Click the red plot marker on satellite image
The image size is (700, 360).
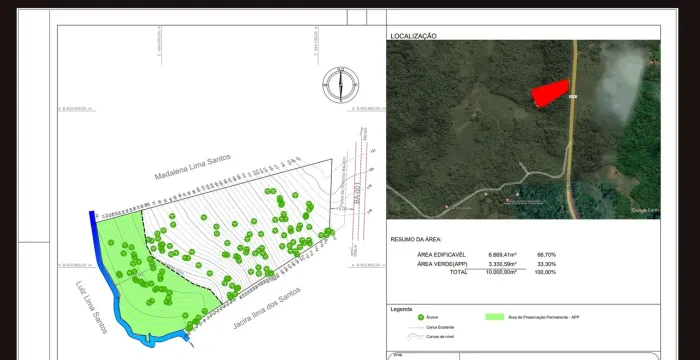coord(550,93)
